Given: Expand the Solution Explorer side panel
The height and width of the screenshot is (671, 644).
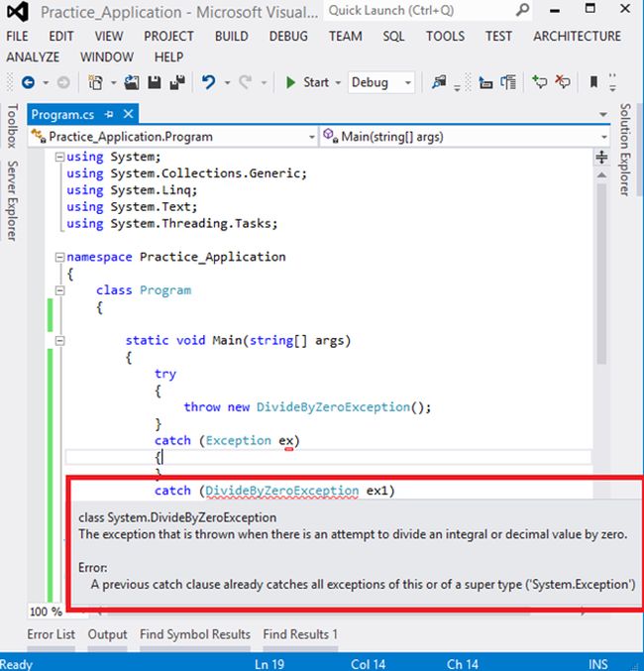Looking at the screenshot, I should click(625, 150).
